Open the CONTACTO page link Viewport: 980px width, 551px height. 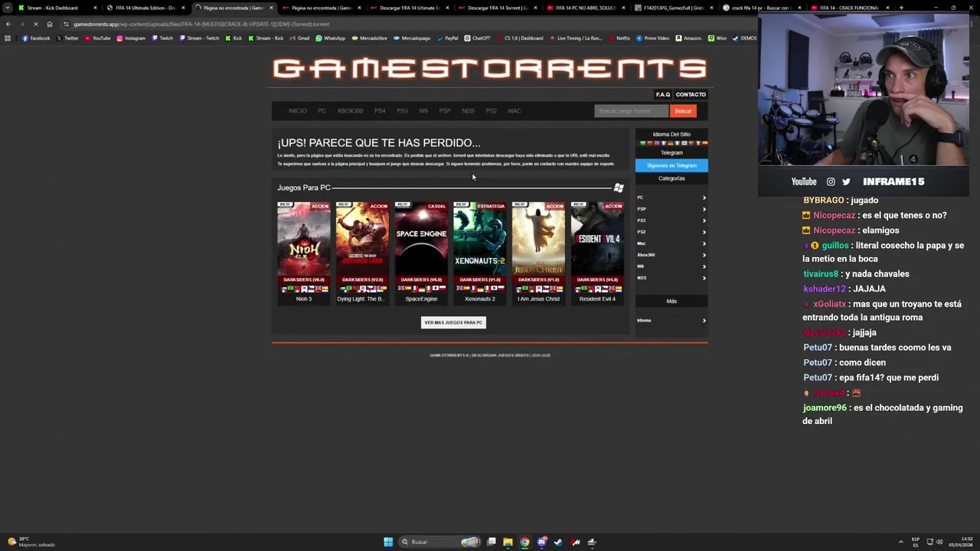[691, 95]
